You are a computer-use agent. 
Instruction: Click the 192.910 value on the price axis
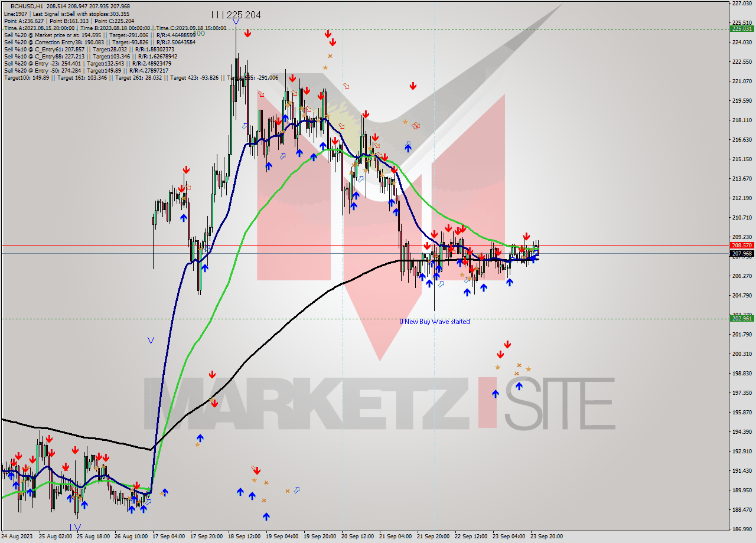pos(741,452)
